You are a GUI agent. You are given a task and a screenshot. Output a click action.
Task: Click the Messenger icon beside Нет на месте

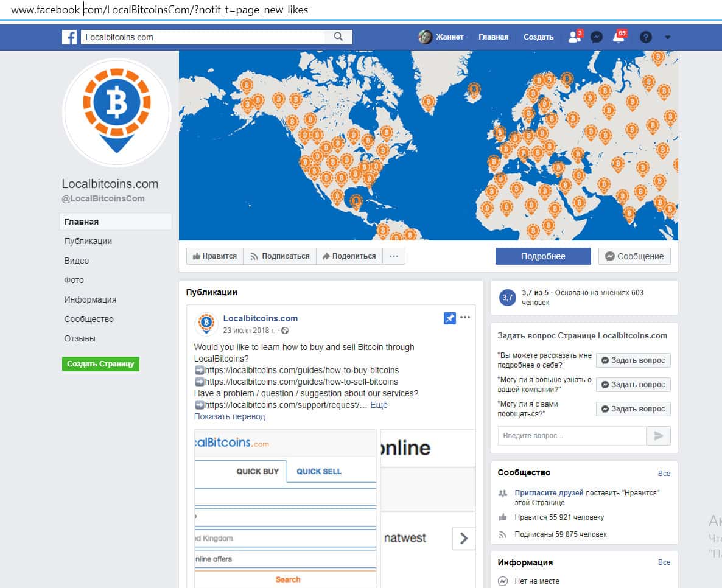point(503,581)
